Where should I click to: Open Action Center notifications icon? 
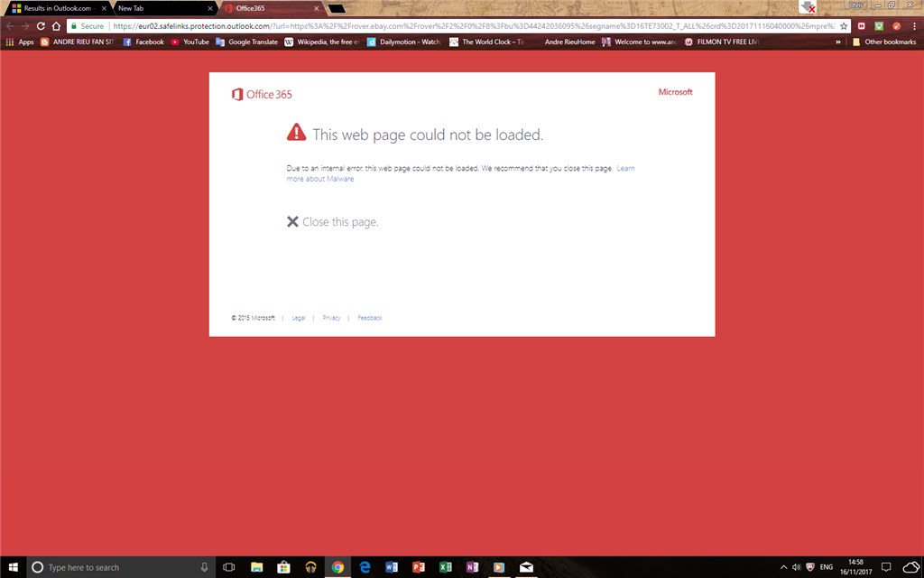click(x=886, y=567)
